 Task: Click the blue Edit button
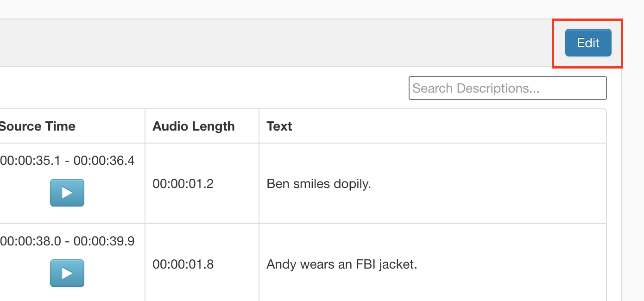pyautogui.click(x=588, y=43)
